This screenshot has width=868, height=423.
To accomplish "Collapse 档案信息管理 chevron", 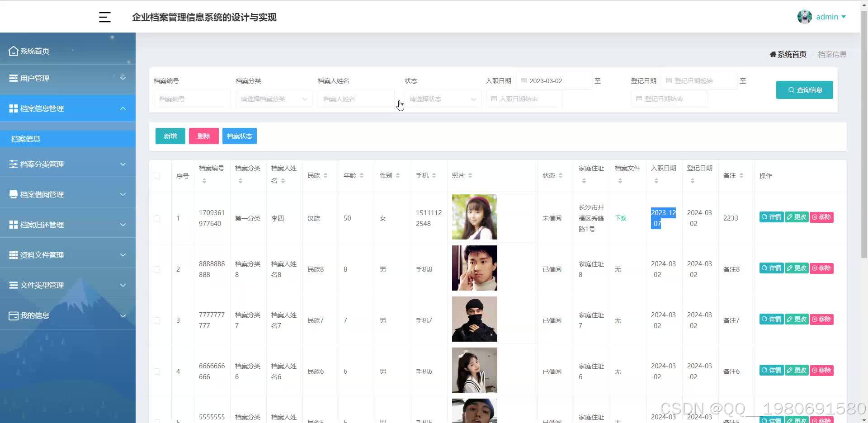I will click(123, 108).
